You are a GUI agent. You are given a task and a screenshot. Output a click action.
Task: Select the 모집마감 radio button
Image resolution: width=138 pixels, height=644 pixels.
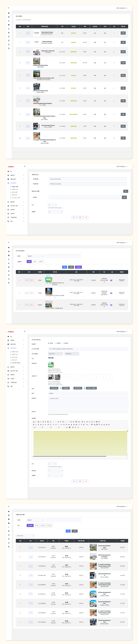(x=63, y=343)
